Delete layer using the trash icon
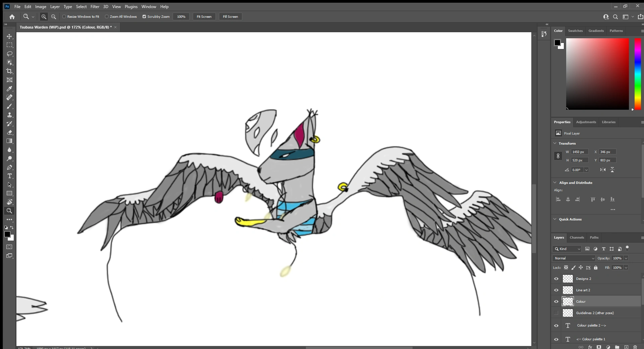The width and height of the screenshot is (644, 349). pos(636,347)
